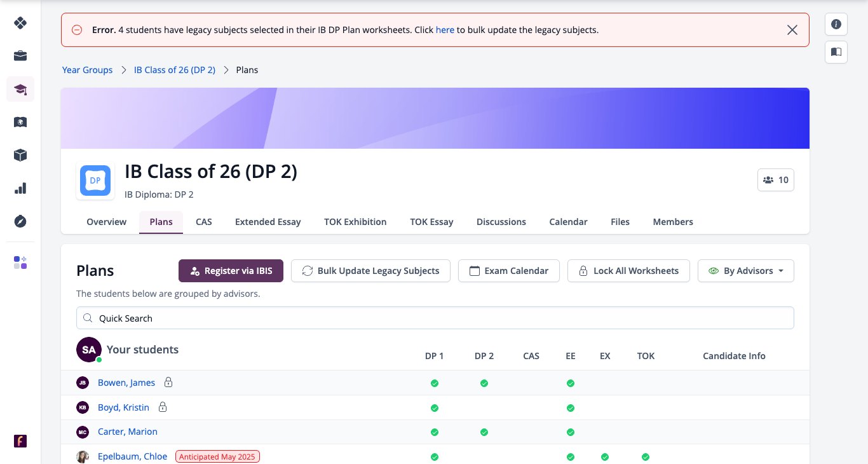The height and width of the screenshot is (464, 868).
Task: Open the Members tab
Action: click(x=673, y=222)
